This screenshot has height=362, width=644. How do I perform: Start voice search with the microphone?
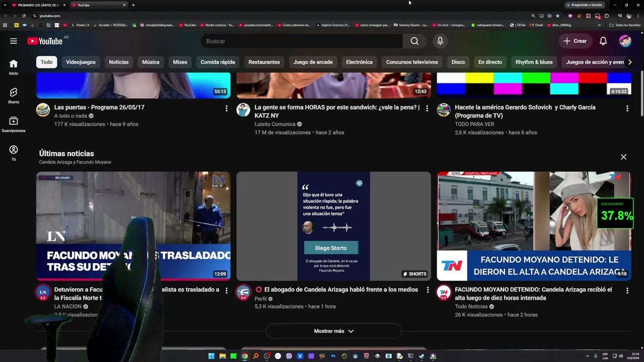(x=440, y=41)
